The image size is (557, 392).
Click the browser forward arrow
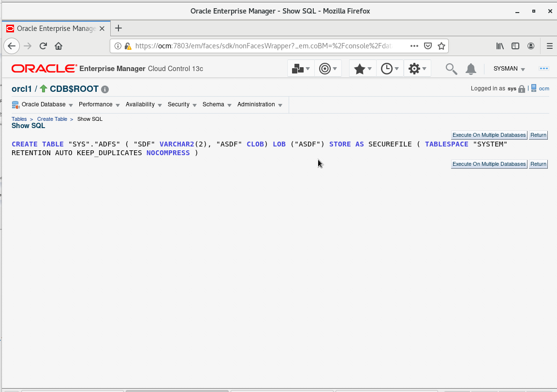tap(28, 46)
